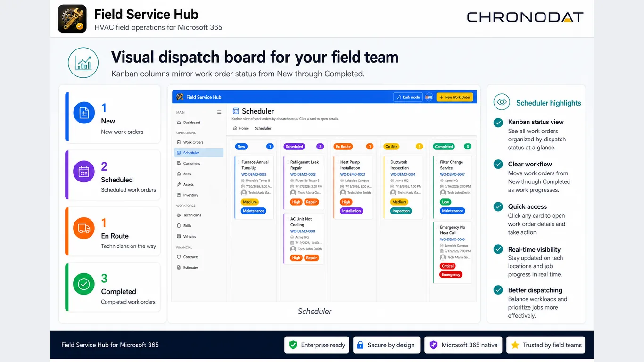The width and height of the screenshot is (644, 362).
Task: Open the Filter Change Service card
Action: click(x=453, y=188)
